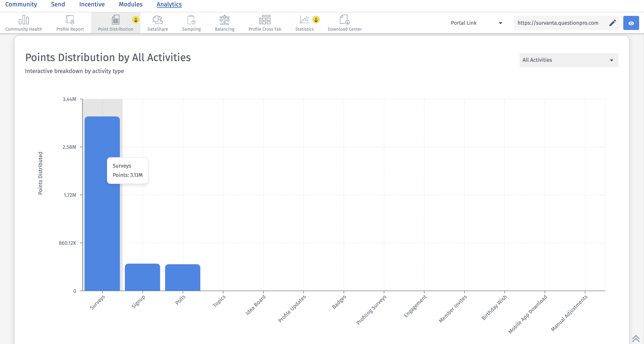Viewport: 644px width, 344px height.
Task: Open the Sampling tool icon
Action: pyautogui.click(x=191, y=19)
